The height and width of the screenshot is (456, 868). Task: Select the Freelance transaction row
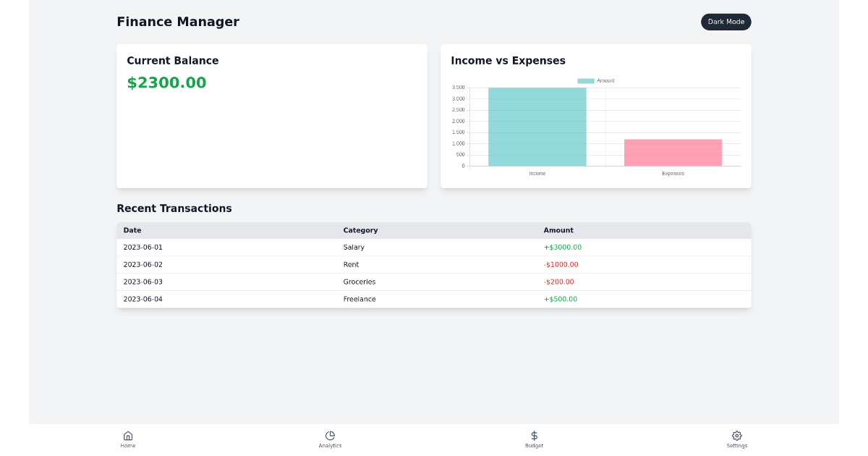tap(434, 299)
